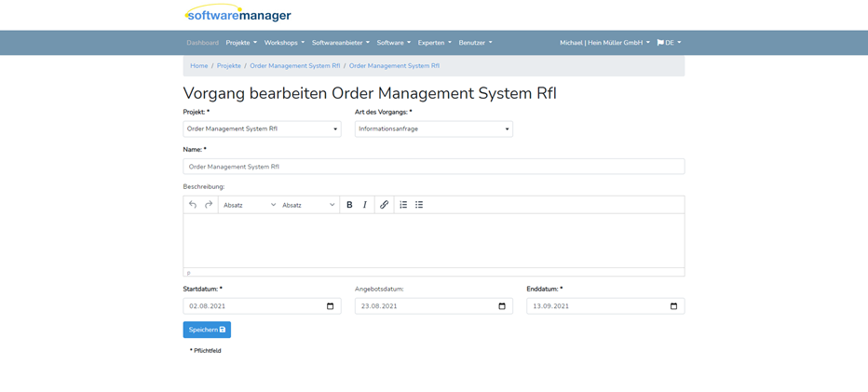This screenshot has width=868, height=392.
Task: Open the Softwareanbieter menu
Action: click(341, 43)
